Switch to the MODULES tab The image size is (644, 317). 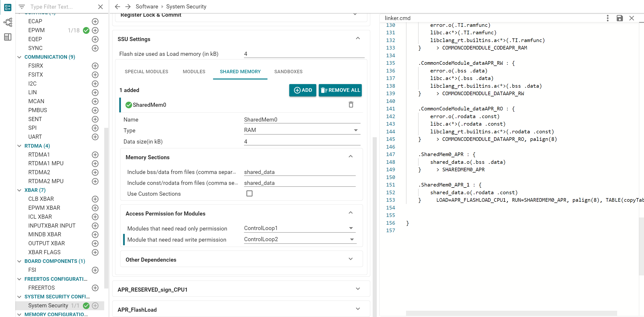194,72
